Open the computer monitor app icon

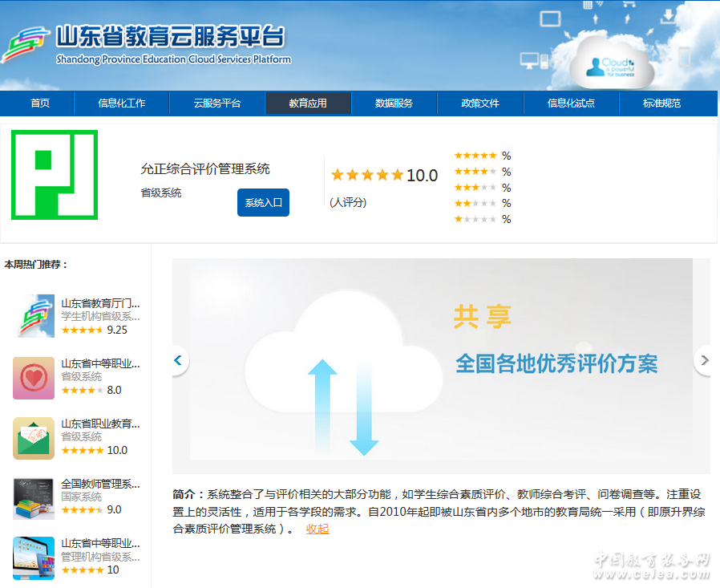[x=34, y=558]
